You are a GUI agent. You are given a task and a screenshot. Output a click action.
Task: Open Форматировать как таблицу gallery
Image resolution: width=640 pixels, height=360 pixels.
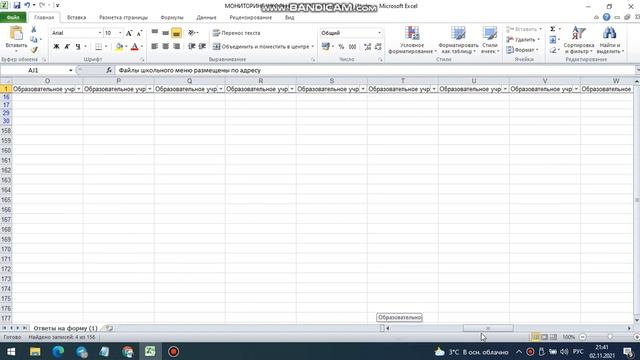458,40
